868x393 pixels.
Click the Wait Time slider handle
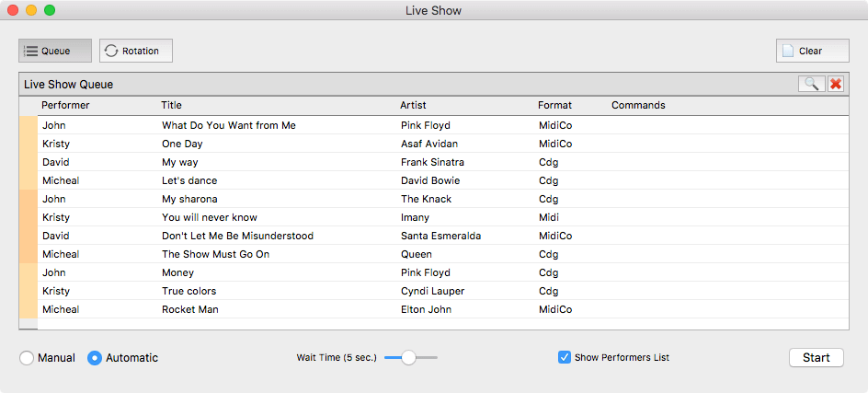click(x=409, y=358)
